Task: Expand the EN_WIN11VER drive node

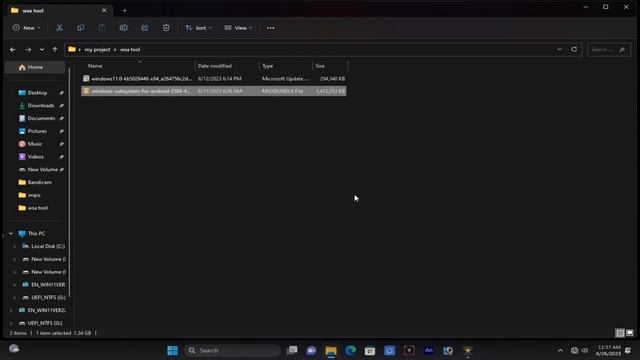Action: pyautogui.click(x=15, y=284)
